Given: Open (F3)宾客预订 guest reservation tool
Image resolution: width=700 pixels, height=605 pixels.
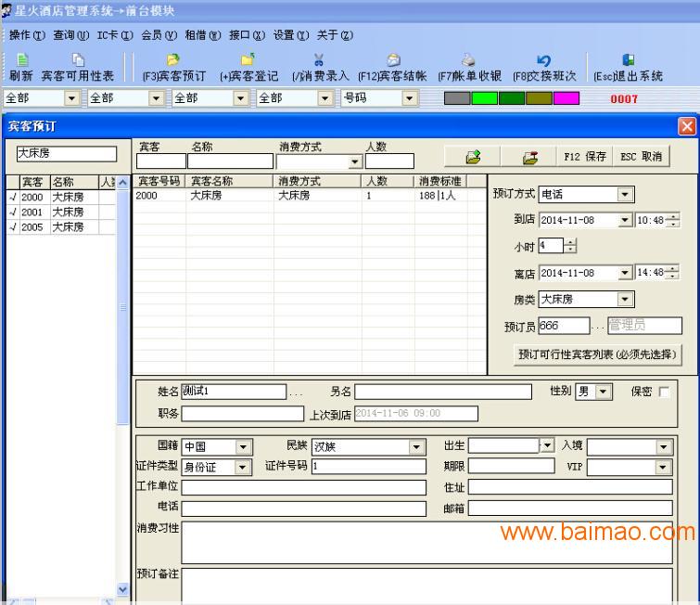Looking at the screenshot, I should pyautogui.click(x=173, y=68).
